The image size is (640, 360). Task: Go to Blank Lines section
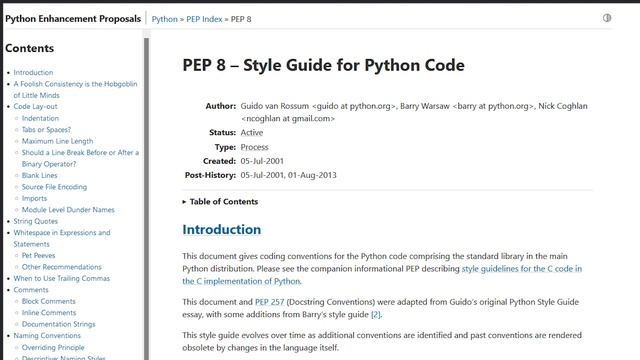pyautogui.click(x=39, y=175)
